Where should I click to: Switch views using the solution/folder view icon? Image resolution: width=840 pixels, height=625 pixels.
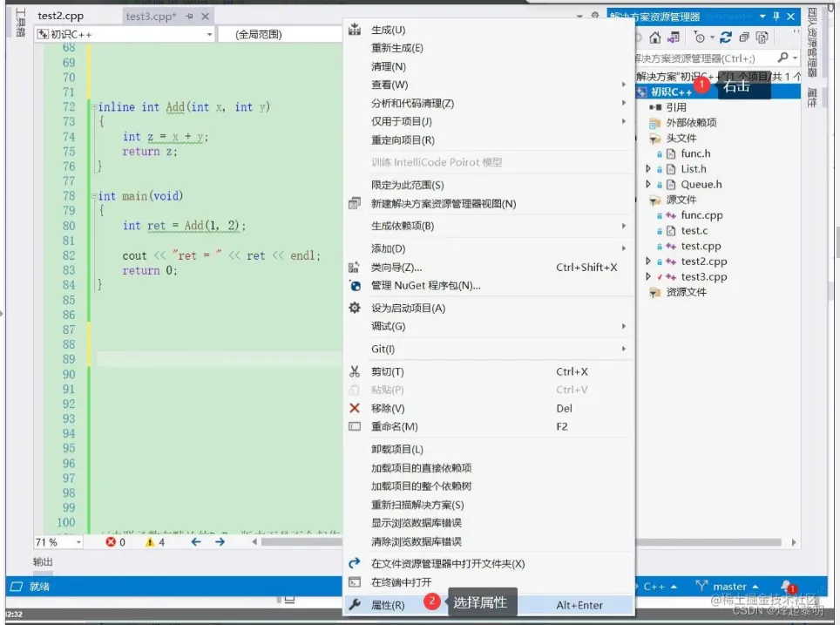pyautogui.click(x=673, y=37)
